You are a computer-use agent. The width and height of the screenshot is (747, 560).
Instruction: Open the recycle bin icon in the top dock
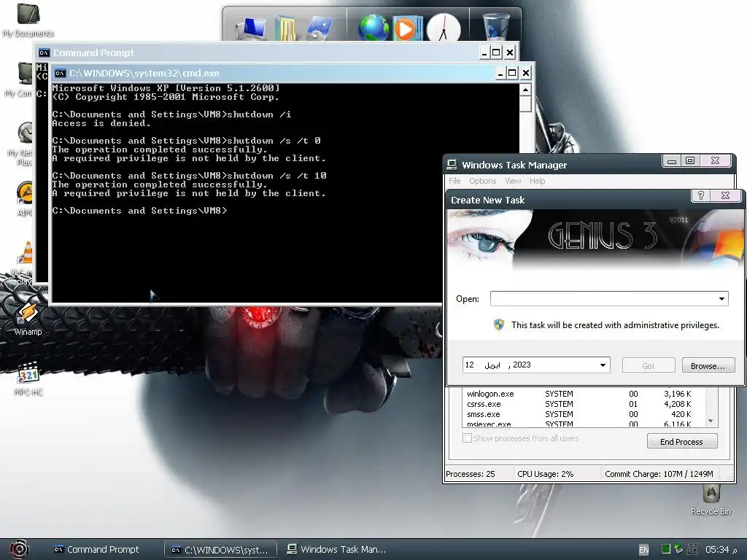(x=496, y=27)
